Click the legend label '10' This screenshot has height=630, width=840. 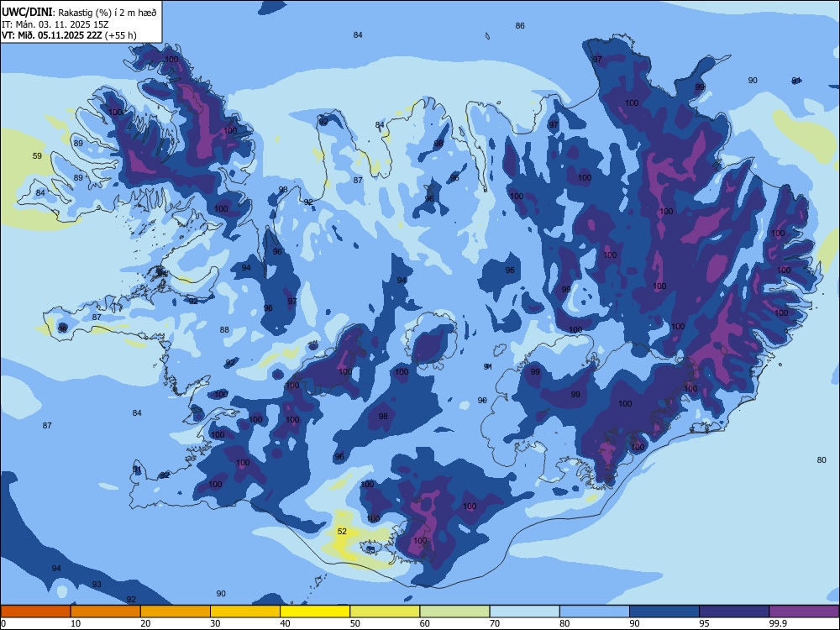(x=76, y=623)
